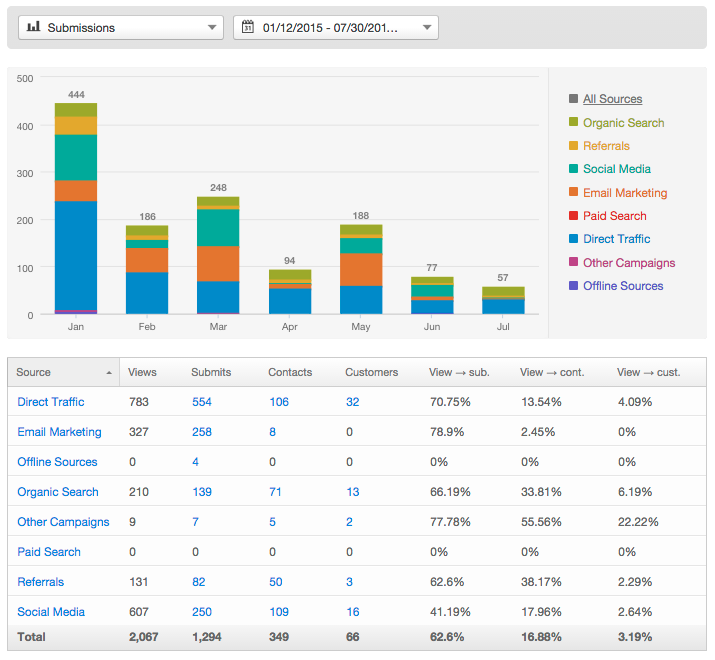Click the bar chart icon beside Submissions
This screenshot has height=660, width=715.
pos(33,28)
